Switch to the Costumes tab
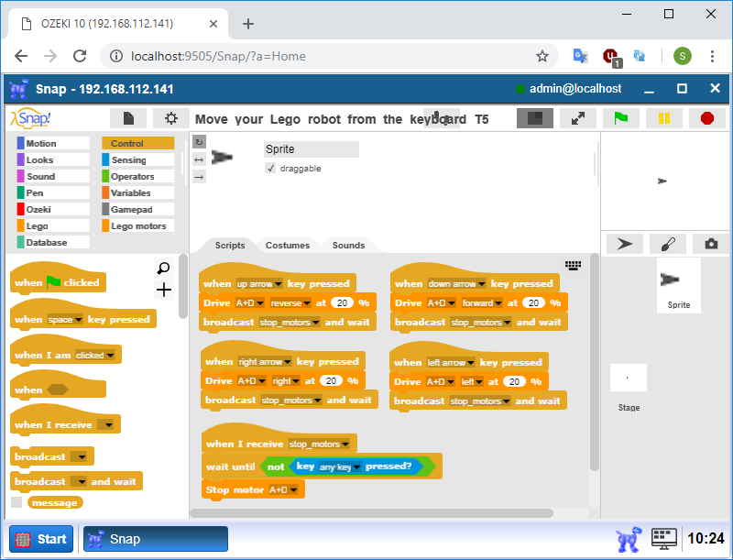Image resolution: width=733 pixels, height=560 pixels. click(x=288, y=245)
